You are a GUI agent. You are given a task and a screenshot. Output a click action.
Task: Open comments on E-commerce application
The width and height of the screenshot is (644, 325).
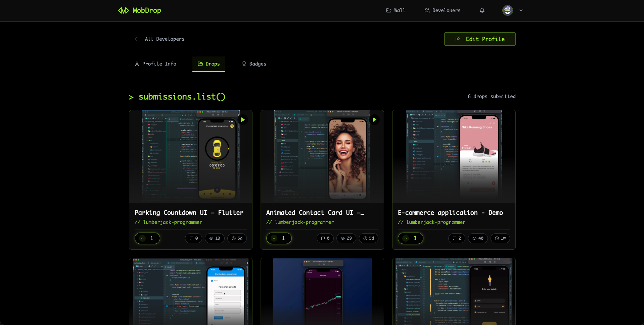pos(457,238)
